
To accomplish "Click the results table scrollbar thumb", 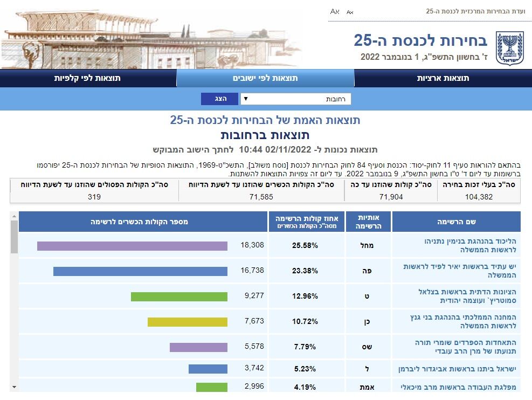I will coord(14,237).
